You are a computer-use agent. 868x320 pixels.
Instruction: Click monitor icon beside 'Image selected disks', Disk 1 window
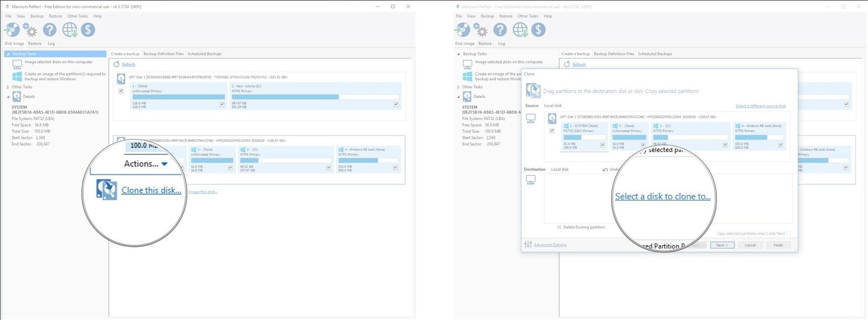pyautogui.click(x=17, y=64)
